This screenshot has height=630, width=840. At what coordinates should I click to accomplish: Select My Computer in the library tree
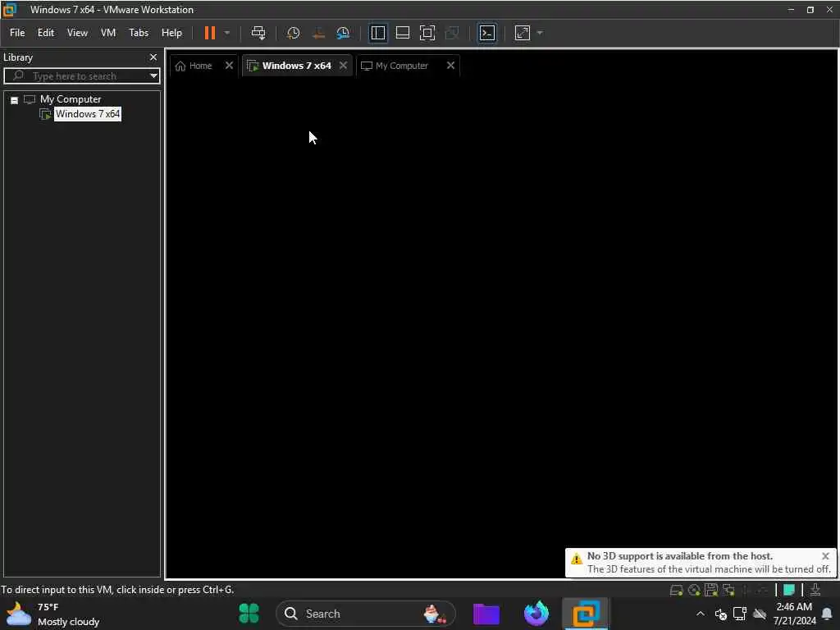click(x=71, y=99)
